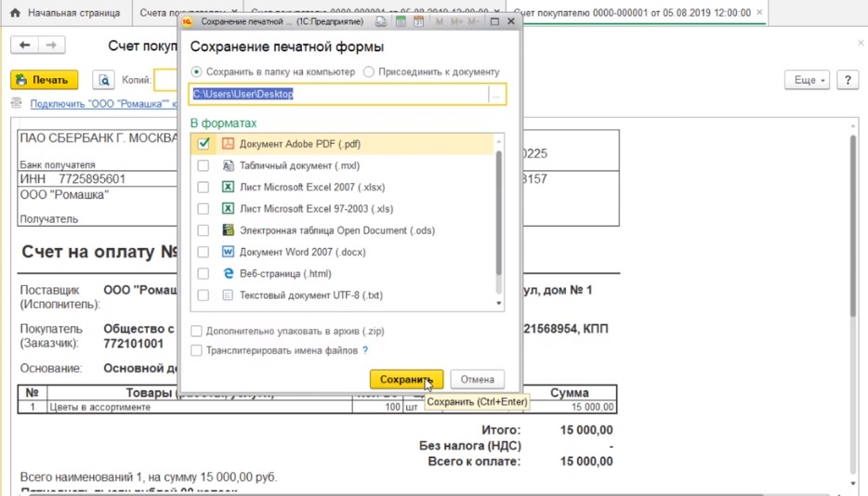The height and width of the screenshot is (496, 868).
Task: Click the forward arrow navigation icon
Action: (52, 46)
